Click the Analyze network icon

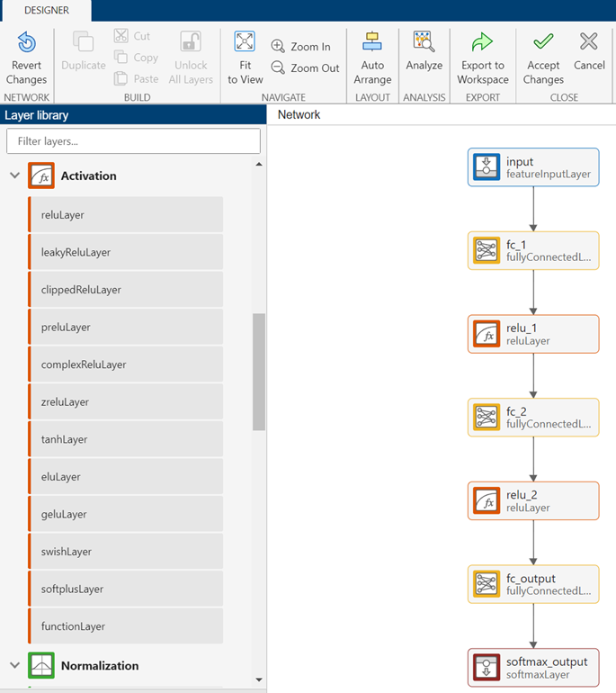(424, 42)
